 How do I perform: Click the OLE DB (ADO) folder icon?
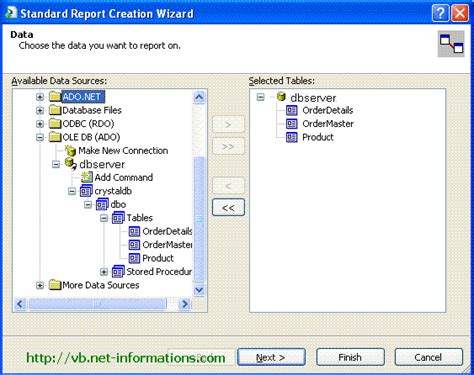click(x=55, y=137)
